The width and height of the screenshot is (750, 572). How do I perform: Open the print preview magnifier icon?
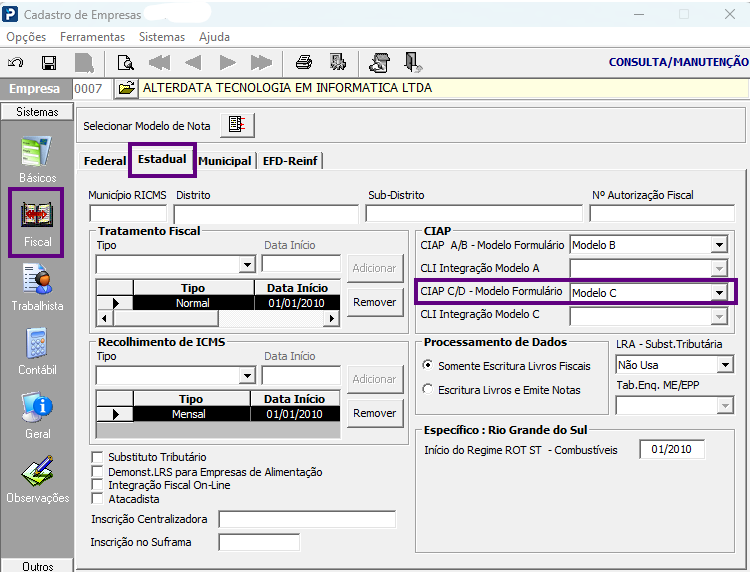coord(126,63)
